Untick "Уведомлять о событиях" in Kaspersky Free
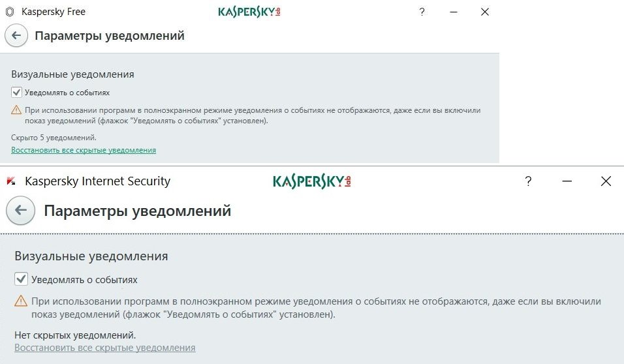The height and width of the screenshot is (364, 624). (x=17, y=93)
